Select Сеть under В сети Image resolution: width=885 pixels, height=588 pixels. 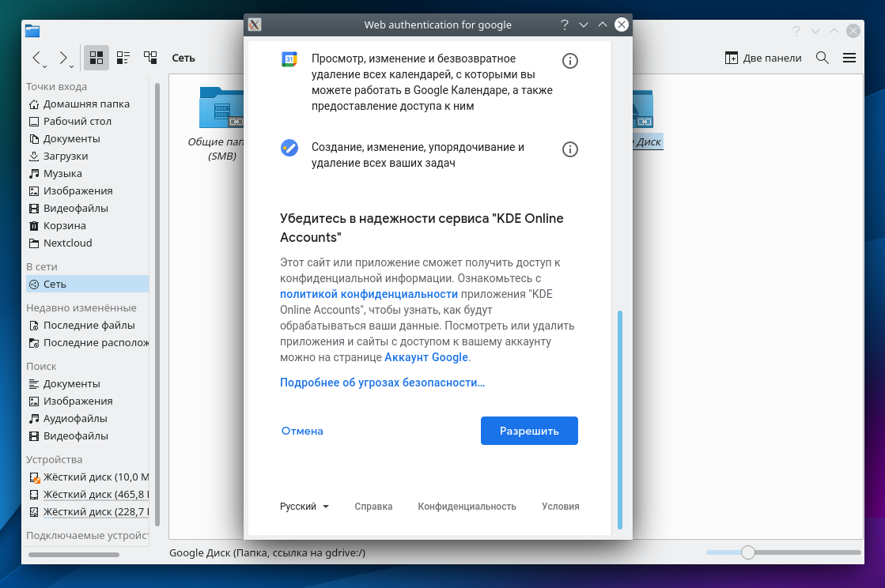(x=88, y=285)
